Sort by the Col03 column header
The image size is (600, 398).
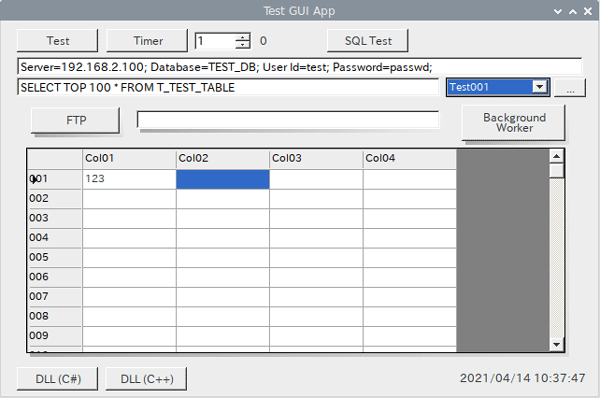click(x=316, y=158)
